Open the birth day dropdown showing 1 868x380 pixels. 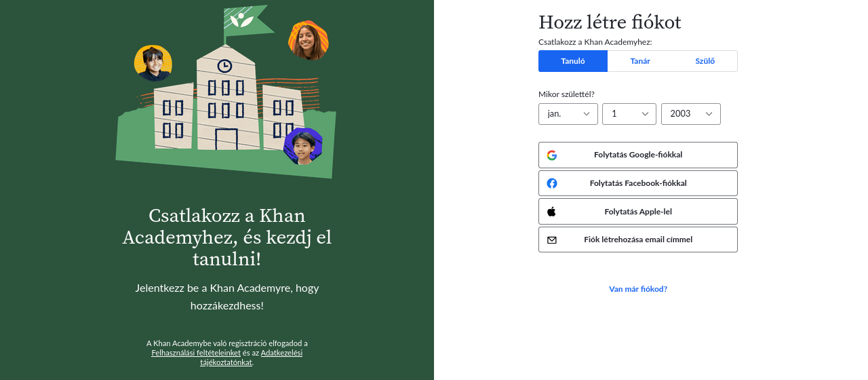click(x=629, y=114)
